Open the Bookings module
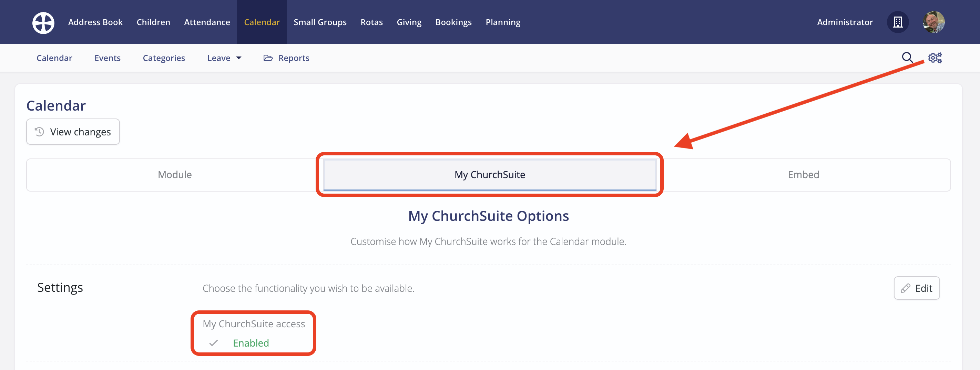Screen dimensions: 980x370 (453, 22)
